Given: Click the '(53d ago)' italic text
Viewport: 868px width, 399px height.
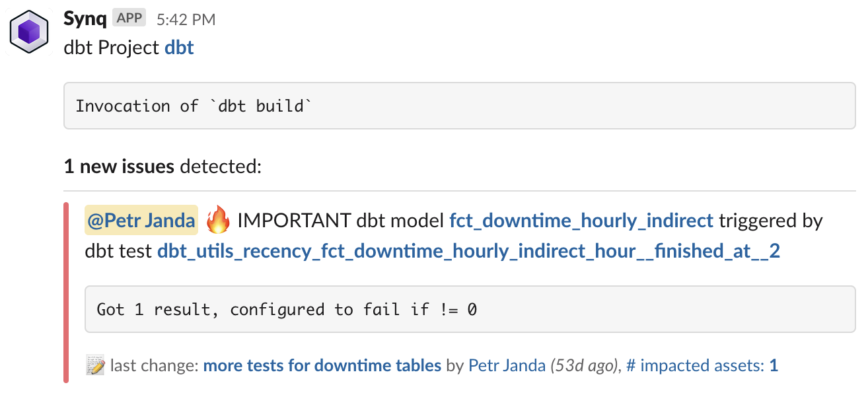Looking at the screenshot, I should tap(585, 365).
